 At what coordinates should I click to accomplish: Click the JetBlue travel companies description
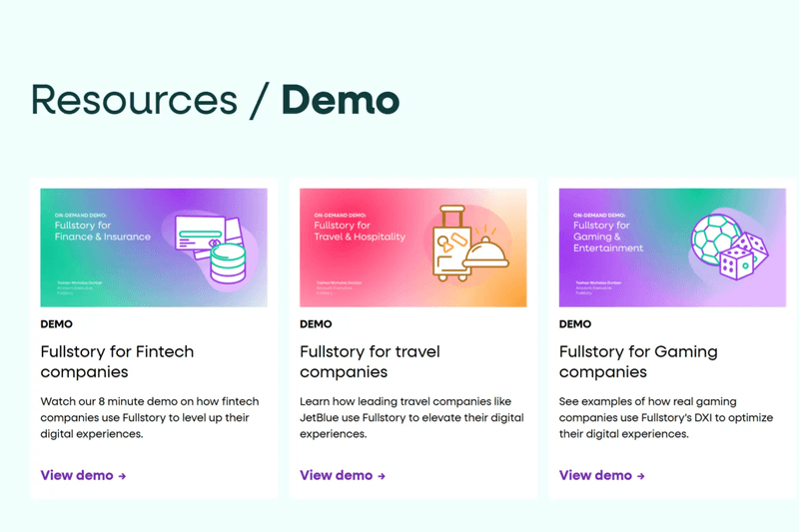[x=411, y=418]
